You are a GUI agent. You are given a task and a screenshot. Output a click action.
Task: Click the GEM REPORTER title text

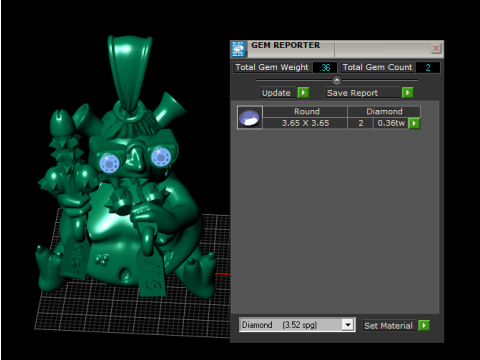pyautogui.click(x=286, y=45)
